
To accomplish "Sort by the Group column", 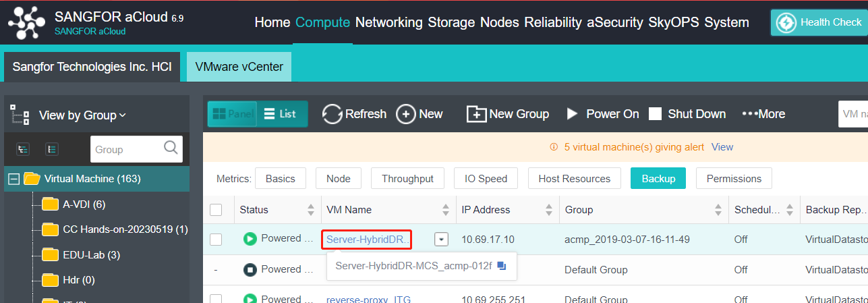I will tap(719, 210).
